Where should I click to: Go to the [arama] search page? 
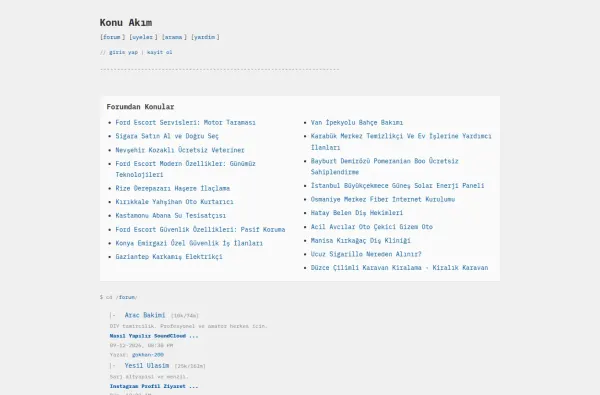174,37
